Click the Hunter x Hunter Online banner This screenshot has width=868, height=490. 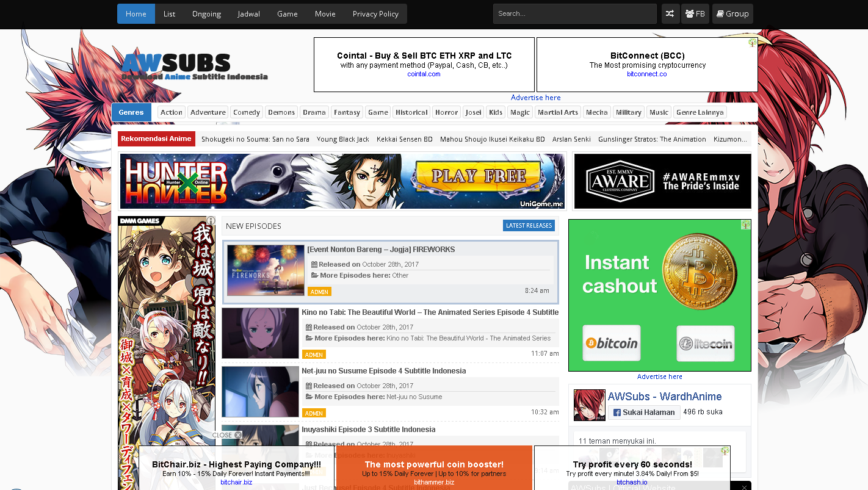click(x=342, y=181)
